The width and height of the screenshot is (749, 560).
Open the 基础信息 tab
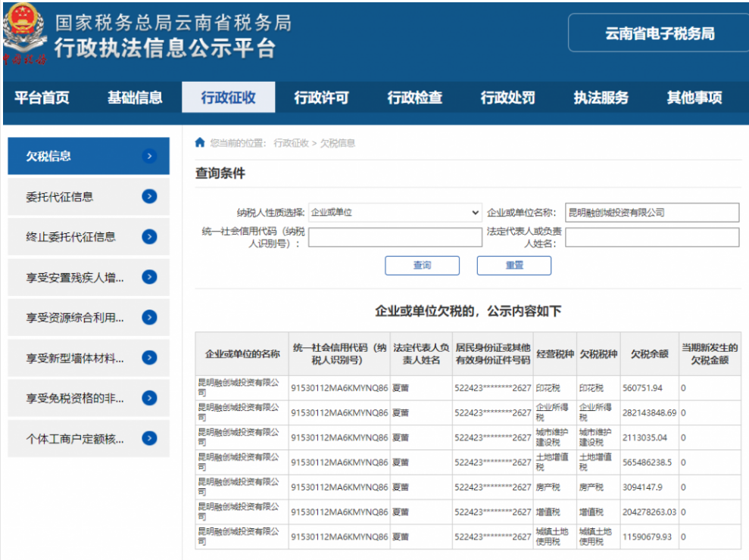[135, 98]
